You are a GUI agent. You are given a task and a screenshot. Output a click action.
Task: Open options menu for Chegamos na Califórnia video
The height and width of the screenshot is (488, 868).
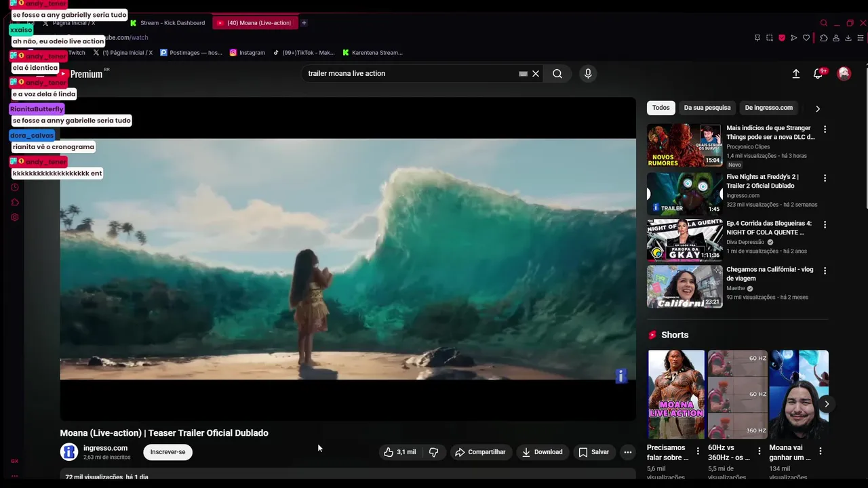[x=825, y=270]
